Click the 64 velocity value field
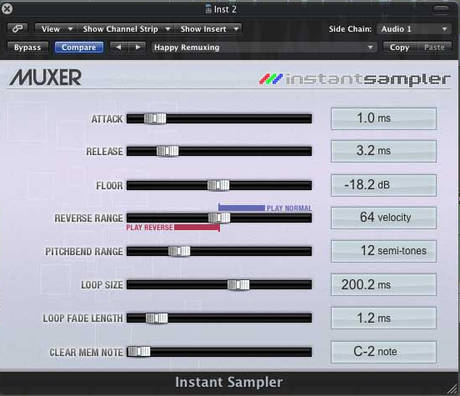The height and width of the screenshot is (396, 460). 384,218
